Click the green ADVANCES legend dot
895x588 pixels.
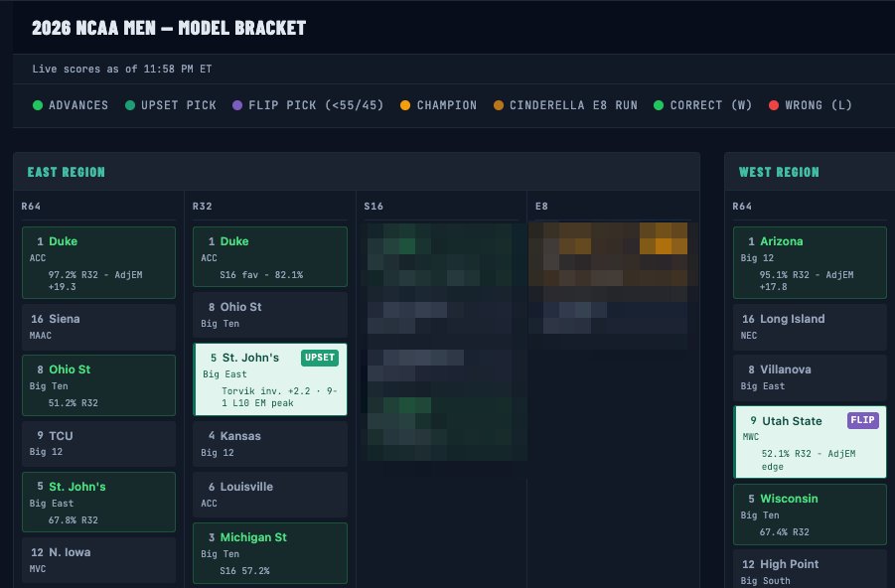click(38, 105)
